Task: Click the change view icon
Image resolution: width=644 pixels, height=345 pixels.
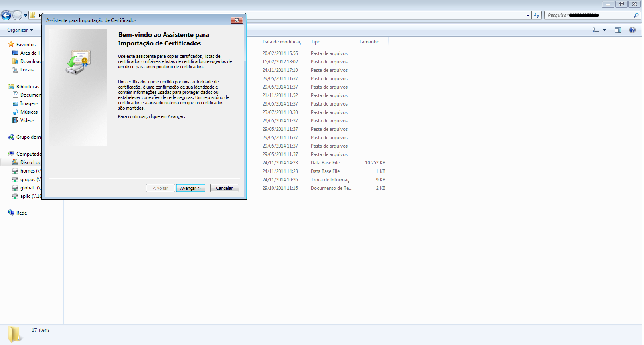Action: (596, 30)
